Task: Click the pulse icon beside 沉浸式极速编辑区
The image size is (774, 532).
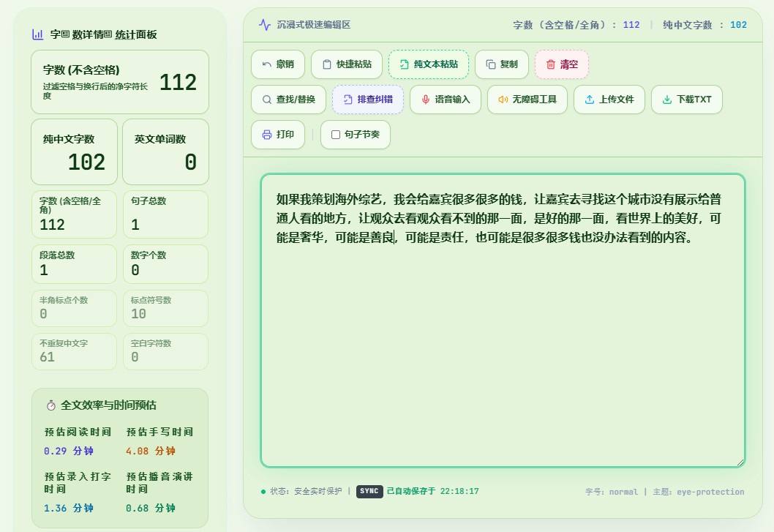Action: tap(265, 25)
